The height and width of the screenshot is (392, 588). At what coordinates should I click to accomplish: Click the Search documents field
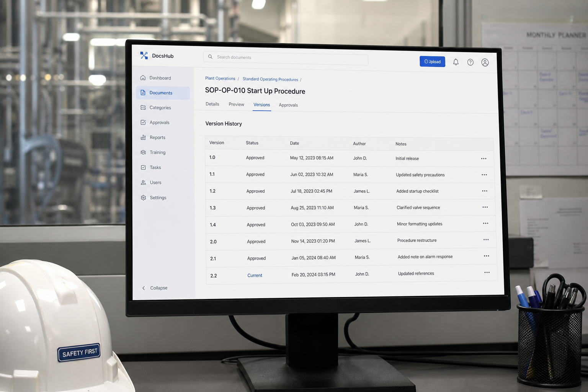[286, 59]
